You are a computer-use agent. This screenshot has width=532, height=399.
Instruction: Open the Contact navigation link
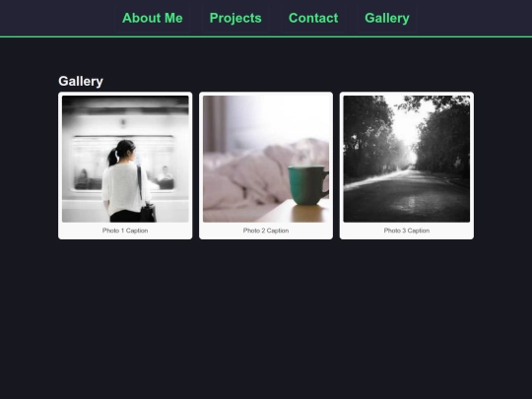click(x=313, y=18)
